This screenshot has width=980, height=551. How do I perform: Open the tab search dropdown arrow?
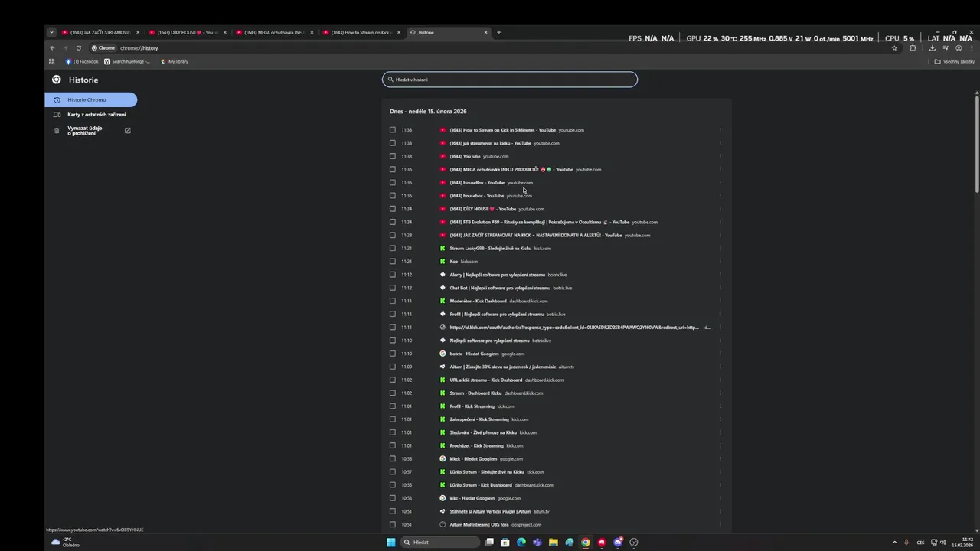coord(52,32)
